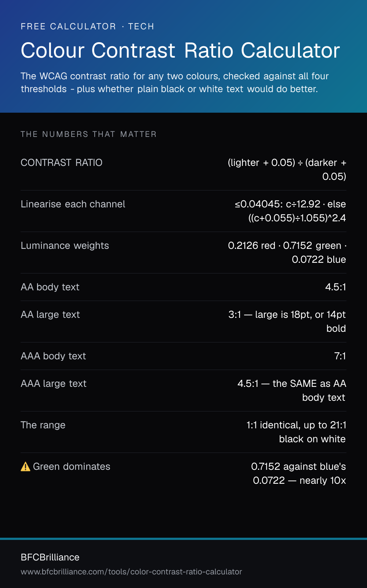
Task: Select the Luminance weights label
Action: coord(65,246)
